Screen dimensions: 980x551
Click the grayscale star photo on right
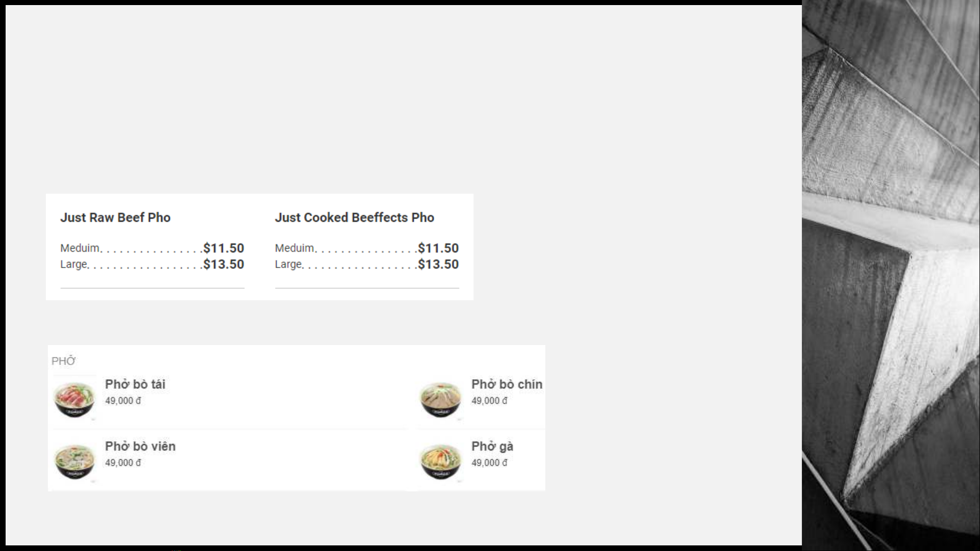pyautogui.click(x=891, y=275)
